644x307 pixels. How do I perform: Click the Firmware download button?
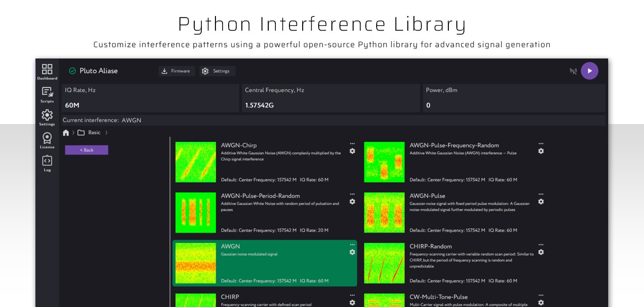click(x=176, y=71)
